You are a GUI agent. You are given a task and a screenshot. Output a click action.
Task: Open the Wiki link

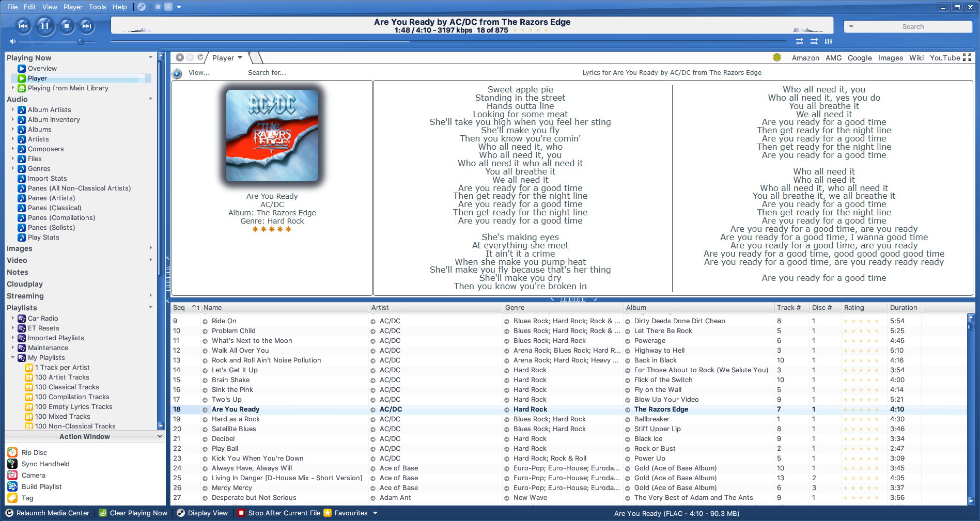point(916,58)
